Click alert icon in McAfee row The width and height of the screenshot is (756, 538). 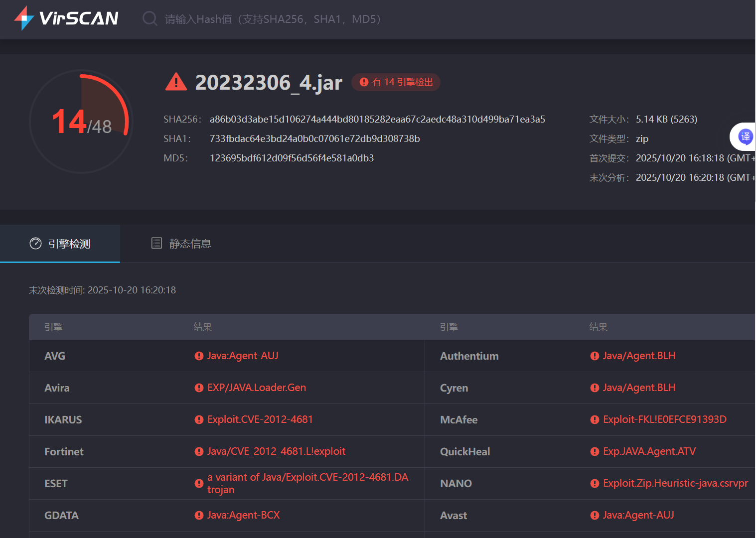point(595,420)
